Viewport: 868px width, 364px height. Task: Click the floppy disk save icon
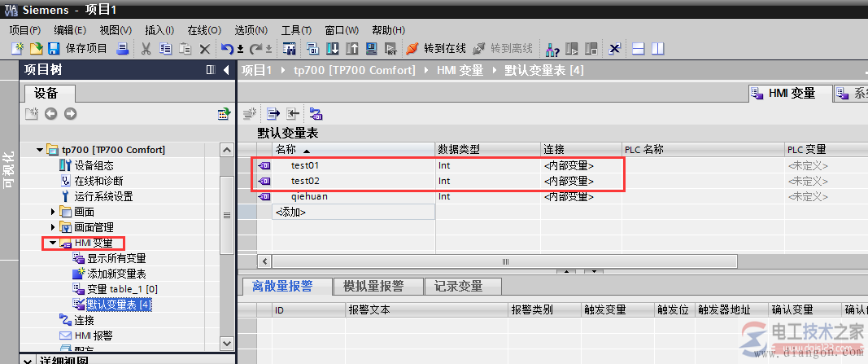(54, 49)
